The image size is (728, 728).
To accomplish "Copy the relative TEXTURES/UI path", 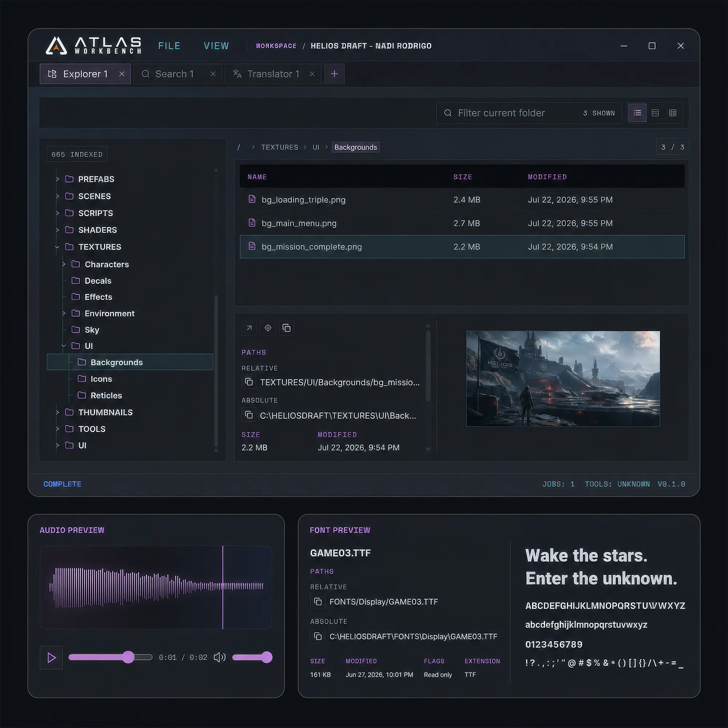I will click(x=249, y=382).
